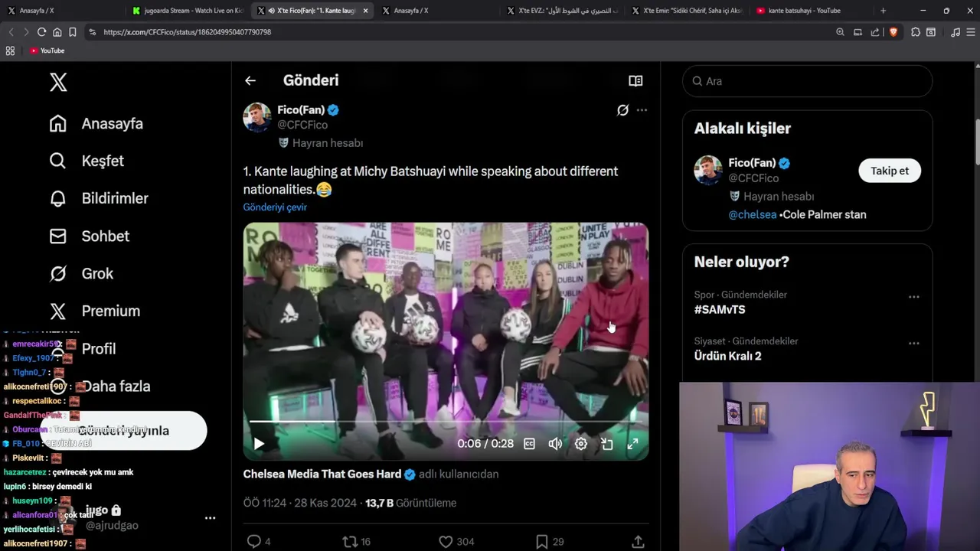Share the post via share icon
The width and height of the screenshot is (980, 551).
point(638,542)
